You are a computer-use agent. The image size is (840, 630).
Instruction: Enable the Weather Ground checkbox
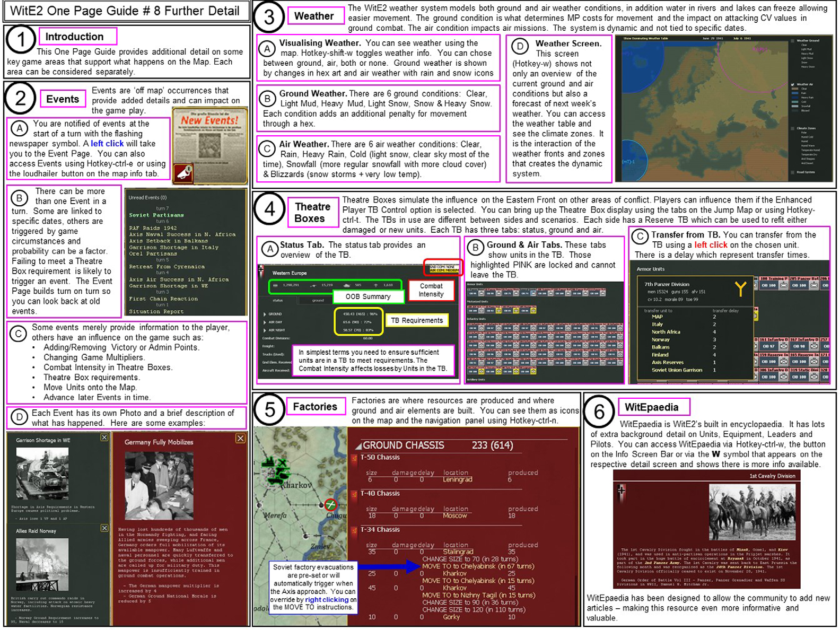coord(793,40)
